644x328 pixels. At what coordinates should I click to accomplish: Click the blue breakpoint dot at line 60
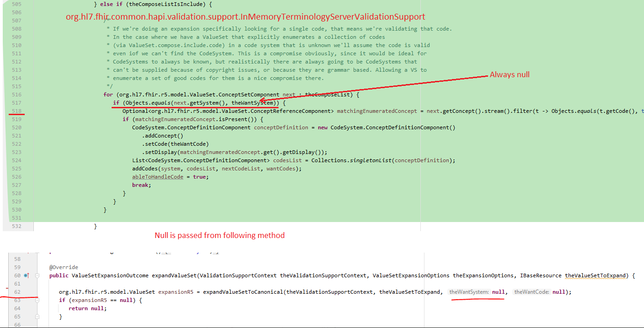tap(25, 275)
